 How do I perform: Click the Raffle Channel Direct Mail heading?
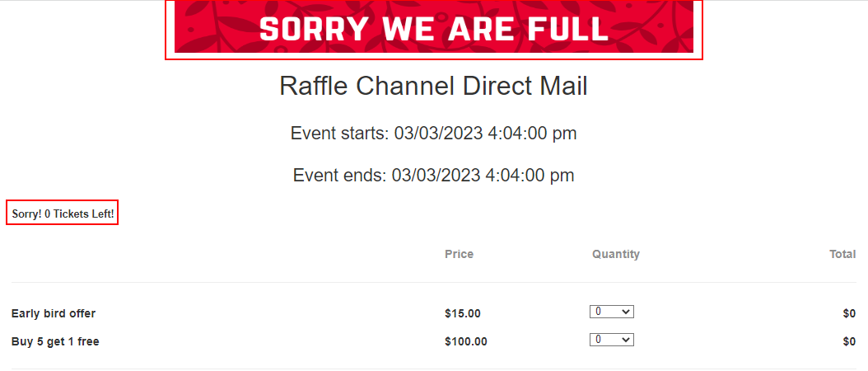[433, 87]
